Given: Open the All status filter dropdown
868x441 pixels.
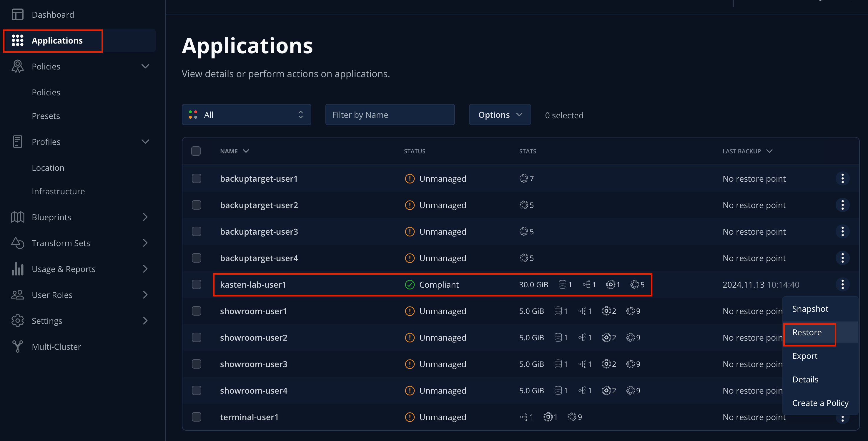Looking at the screenshot, I should [x=246, y=115].
